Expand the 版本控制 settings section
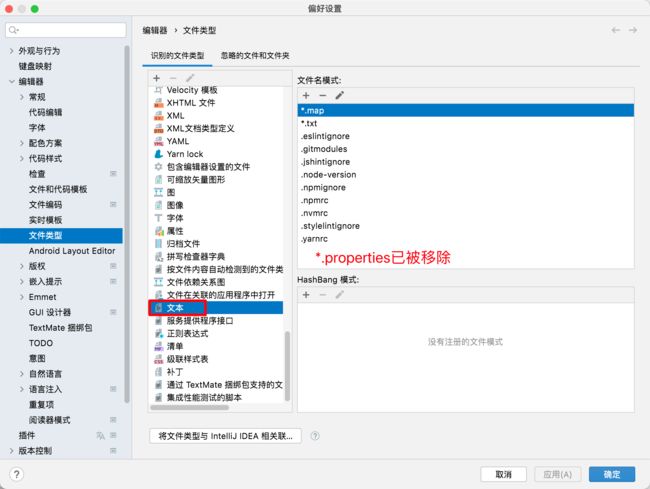 click(12, 450)
